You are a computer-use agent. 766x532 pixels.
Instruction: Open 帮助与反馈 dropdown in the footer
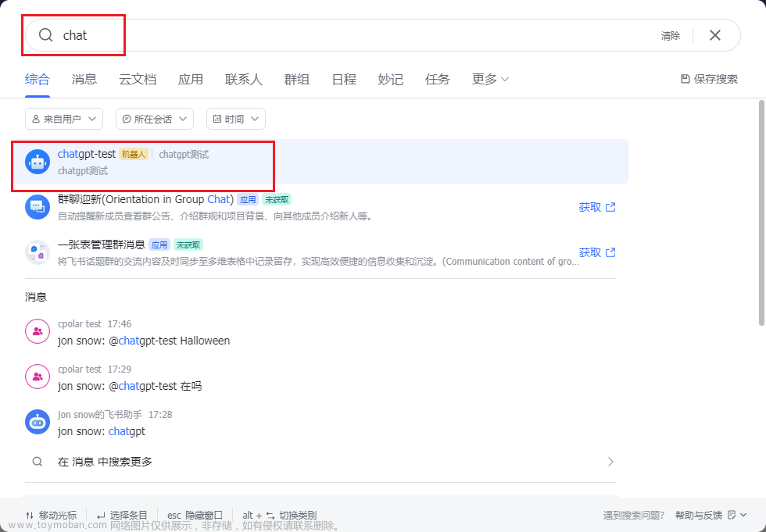click(711, 515)
